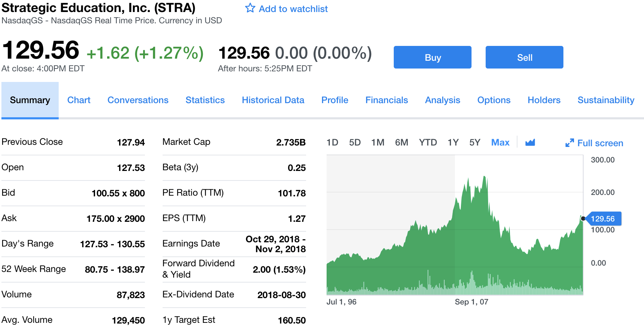The width and height of the screenshot is (644, 332).
Task: Click the PE Ratio value 101.78
Action: [292, 193]
